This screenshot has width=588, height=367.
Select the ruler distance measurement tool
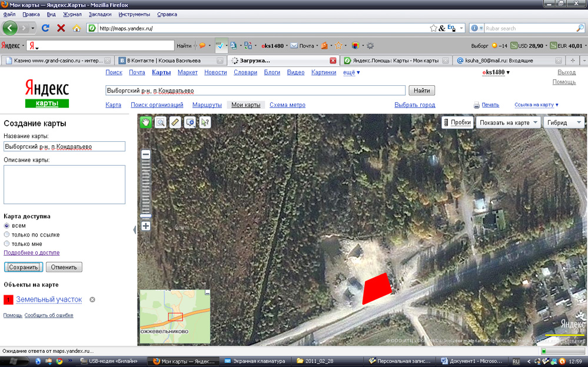coord(175,122)
